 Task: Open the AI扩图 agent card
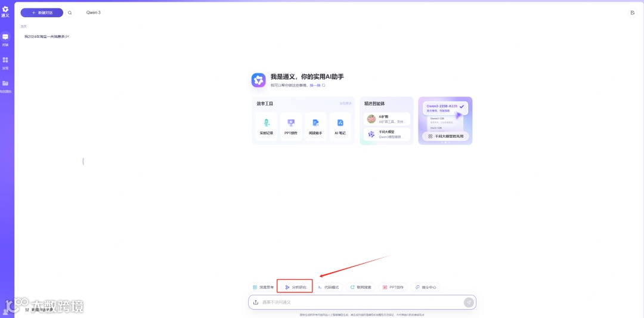(386, 119)
